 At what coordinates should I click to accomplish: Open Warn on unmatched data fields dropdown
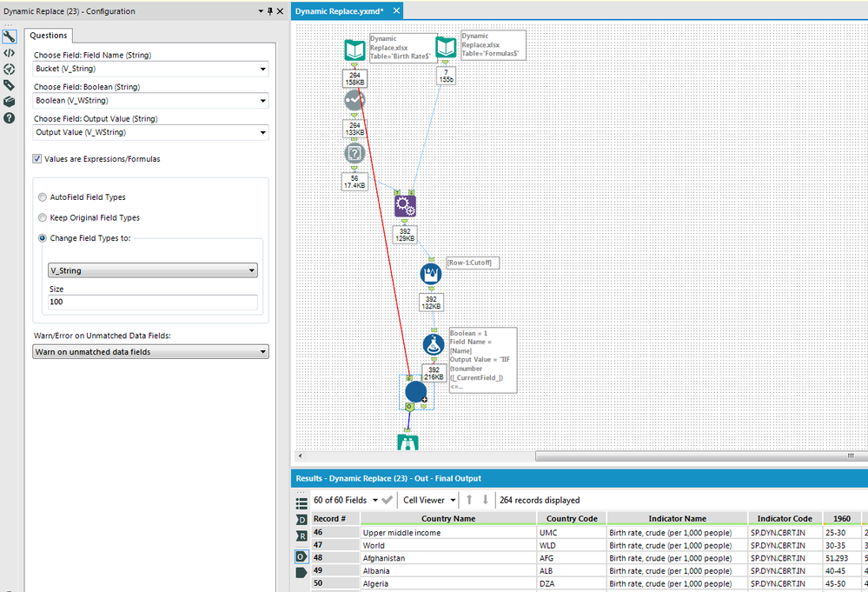click(x=150, y=352)
